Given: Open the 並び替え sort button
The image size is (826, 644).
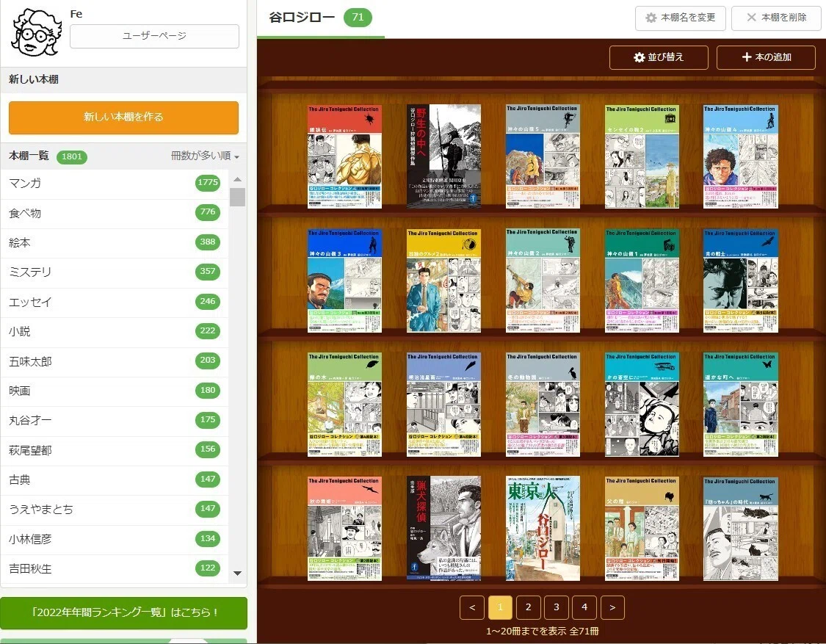Looking at the screenshot, I should pos(659,57).
